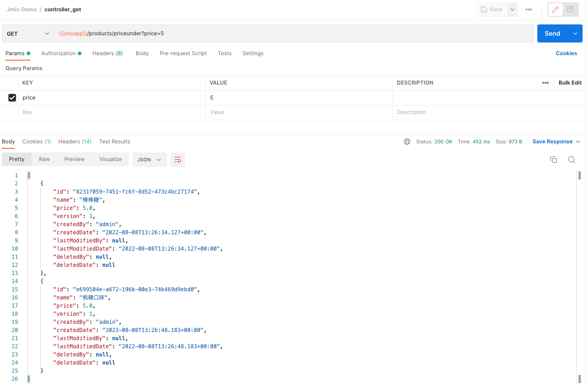
Task: Send the request
Action: pos(552,33)
